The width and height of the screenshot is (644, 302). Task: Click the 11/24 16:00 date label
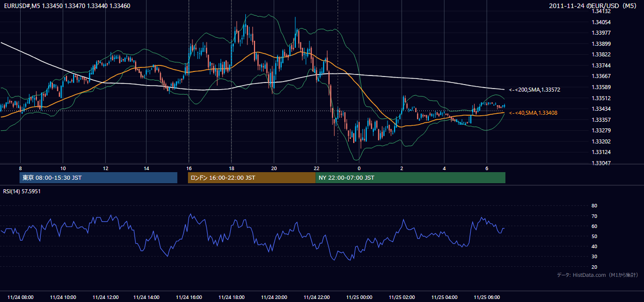point(189,297)
